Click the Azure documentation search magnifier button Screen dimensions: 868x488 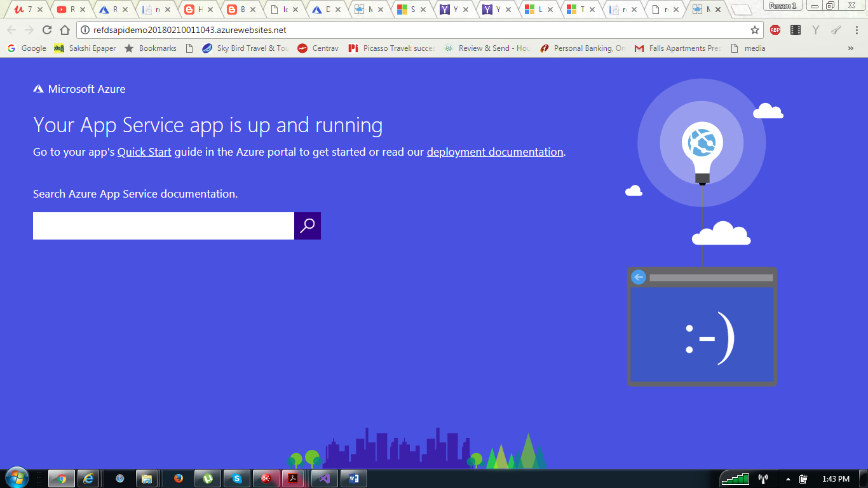tap(308, 226)
